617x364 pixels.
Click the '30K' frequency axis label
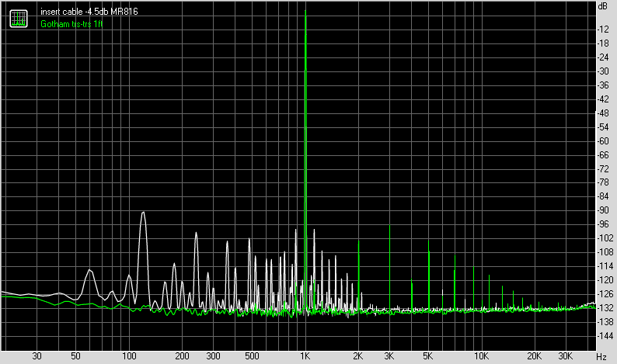(565, 356)
